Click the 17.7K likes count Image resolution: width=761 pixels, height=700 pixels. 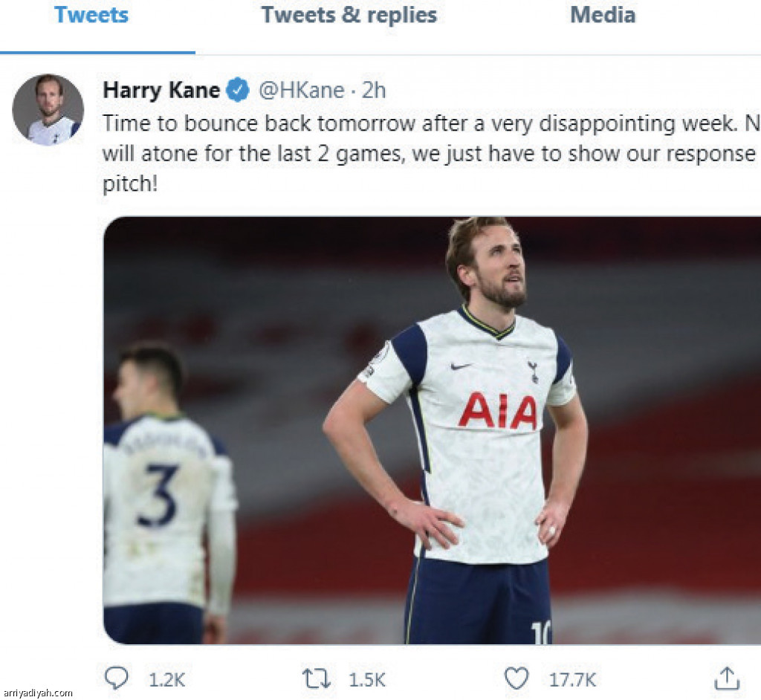(571, 678)
